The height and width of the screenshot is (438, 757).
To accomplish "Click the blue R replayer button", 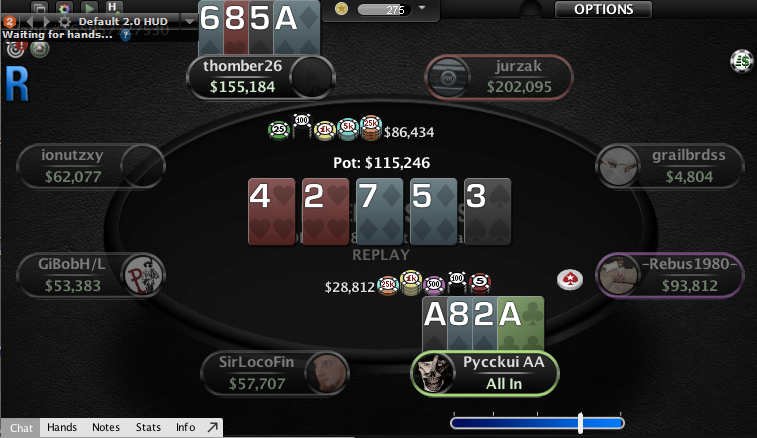I will pyautogui.click(x=17, y=85).
